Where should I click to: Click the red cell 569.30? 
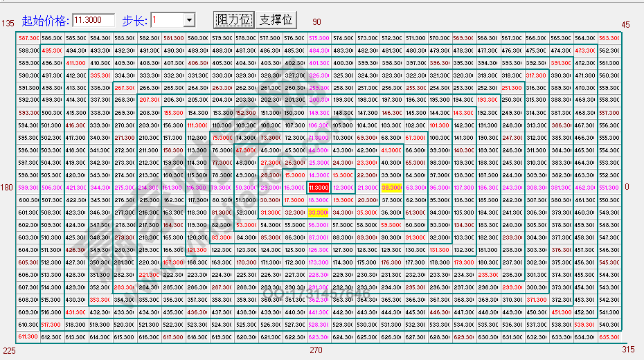464,38
